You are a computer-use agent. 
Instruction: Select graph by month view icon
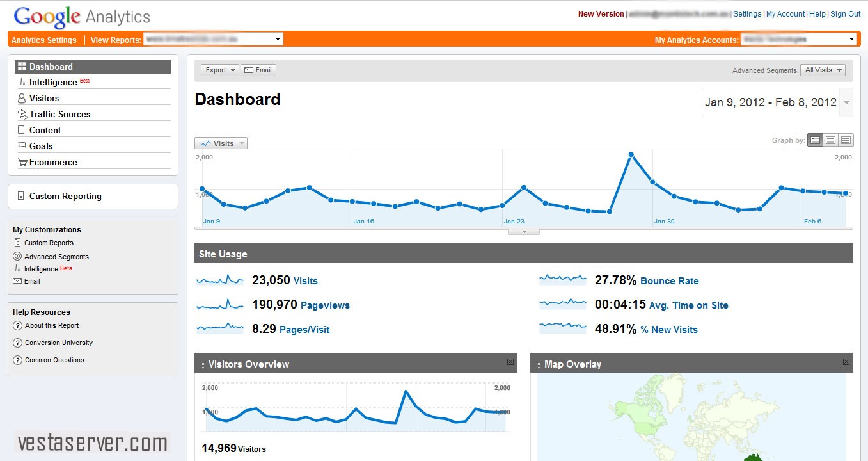[846, 140]
